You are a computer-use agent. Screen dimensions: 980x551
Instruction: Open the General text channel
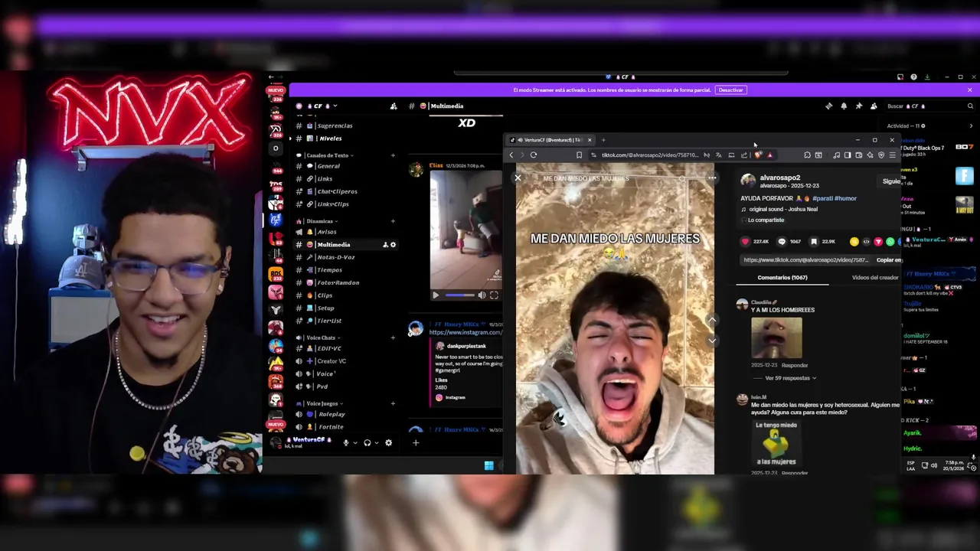coord(328,166)
